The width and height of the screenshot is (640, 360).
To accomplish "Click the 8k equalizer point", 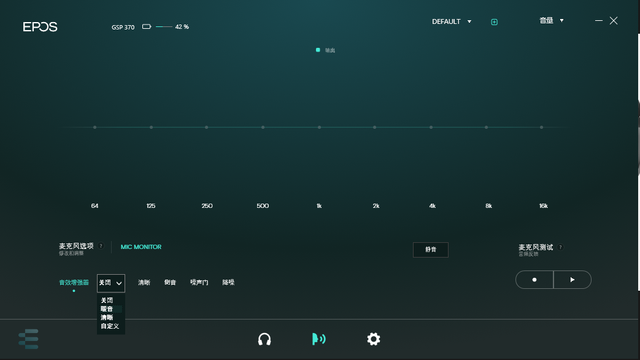I will click(x=486, y=127).
